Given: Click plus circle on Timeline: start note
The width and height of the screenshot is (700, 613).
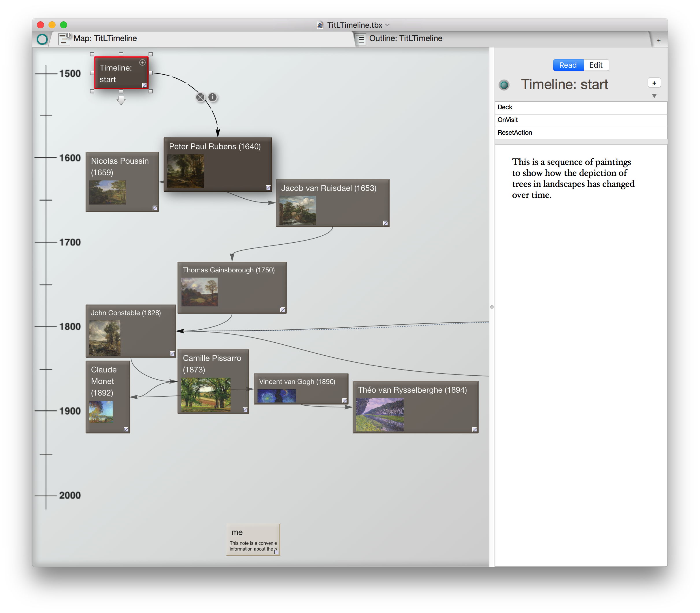Looking at the screenshot, I should (142, 62).
